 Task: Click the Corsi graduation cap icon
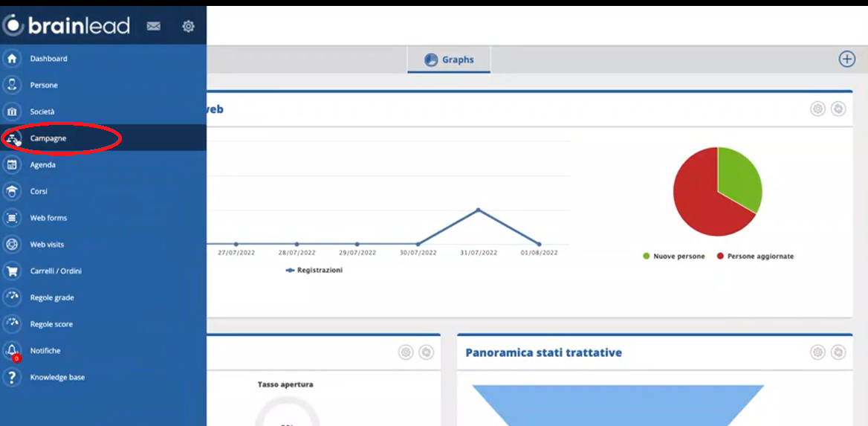12,191
